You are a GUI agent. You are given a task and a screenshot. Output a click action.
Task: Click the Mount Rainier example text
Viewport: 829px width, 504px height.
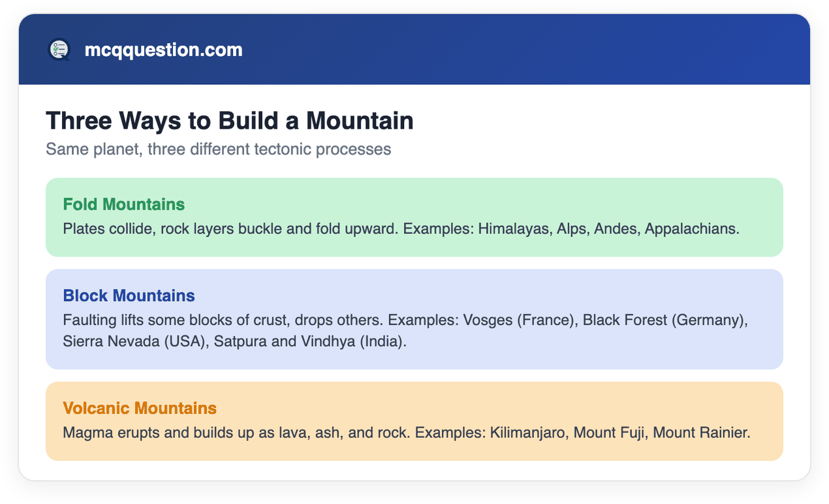tap(702, 433)
